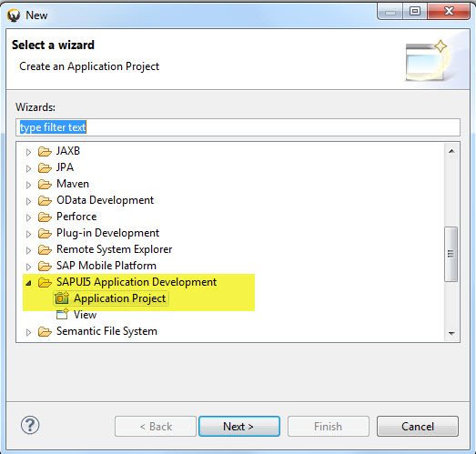Select the JAXB entry

[68, 151]
